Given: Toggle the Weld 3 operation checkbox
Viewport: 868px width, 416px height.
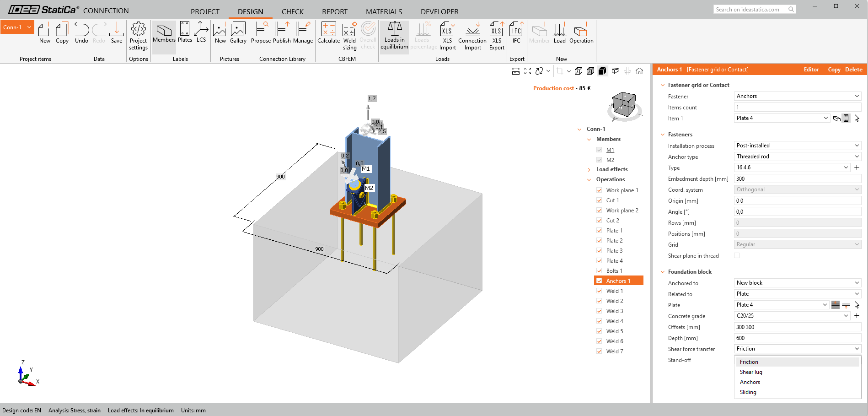Looking at the screenshot, I should coord(599,311).
